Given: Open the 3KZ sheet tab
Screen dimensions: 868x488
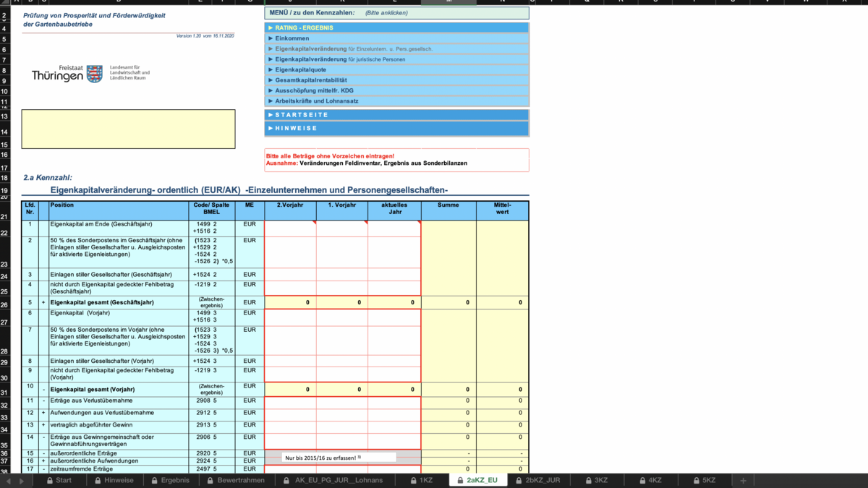Looking at the screenshot, I should tap(596, 480).
